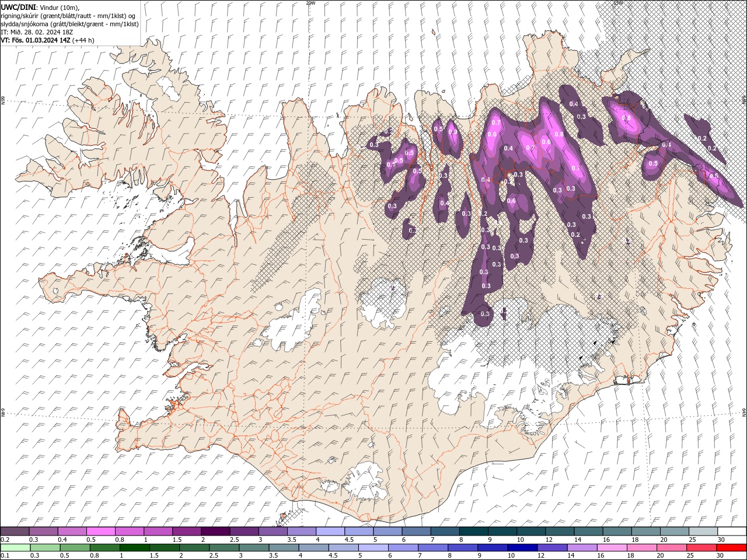747x560 pixels.
Task: Click the UWC/DINI Vindur (10m) title text
Action: click(x=40, y=7)
